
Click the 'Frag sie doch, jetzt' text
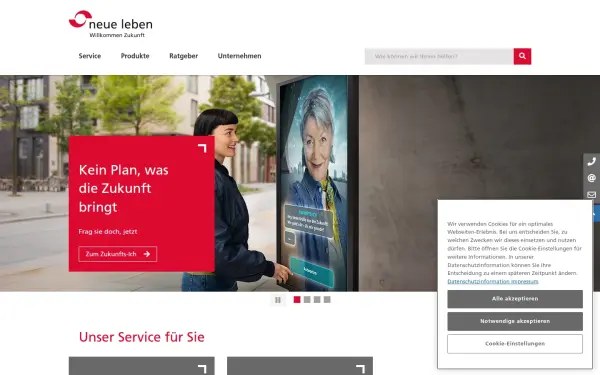(108, 232)
